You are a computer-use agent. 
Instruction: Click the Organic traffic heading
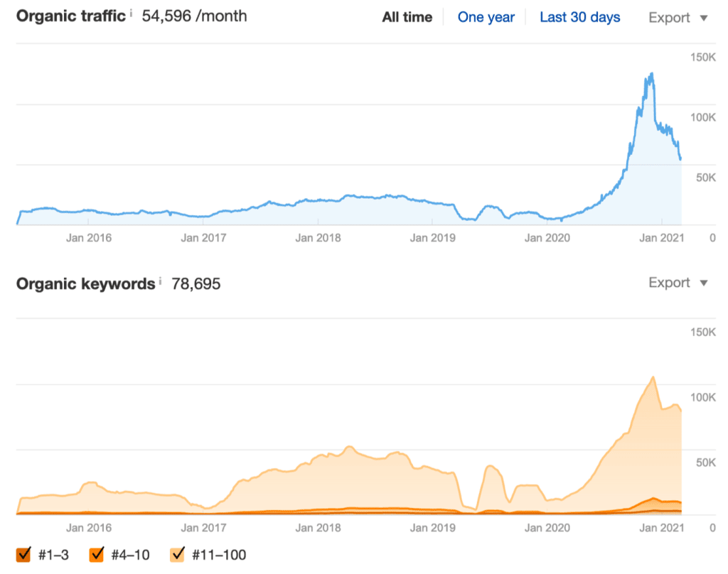point(70,16)
